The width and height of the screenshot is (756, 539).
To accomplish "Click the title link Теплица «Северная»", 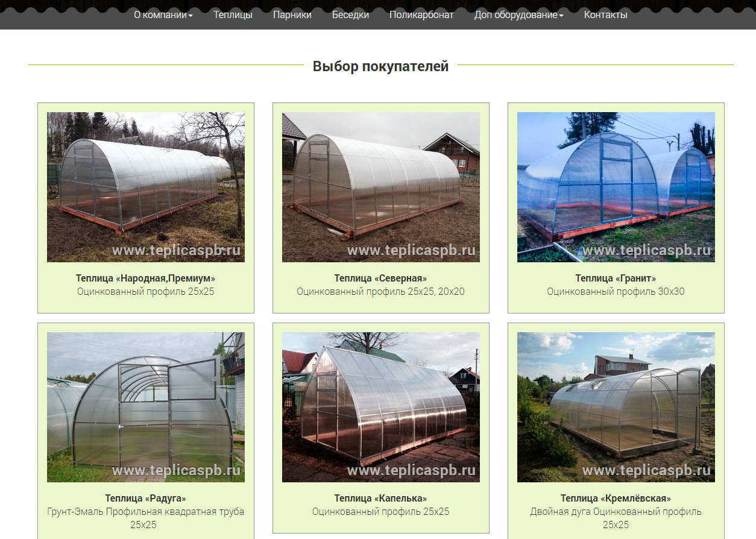I will pyautogui.click(x=381, y=279).
